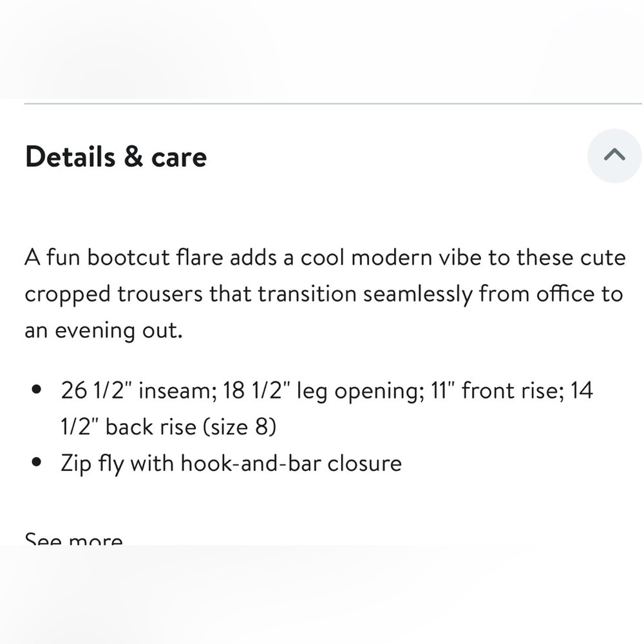Viewport: 644px width, 644px height.
Task: Click the word 'seamlessly' in the paragraph
Action: (x=418, y=295)
